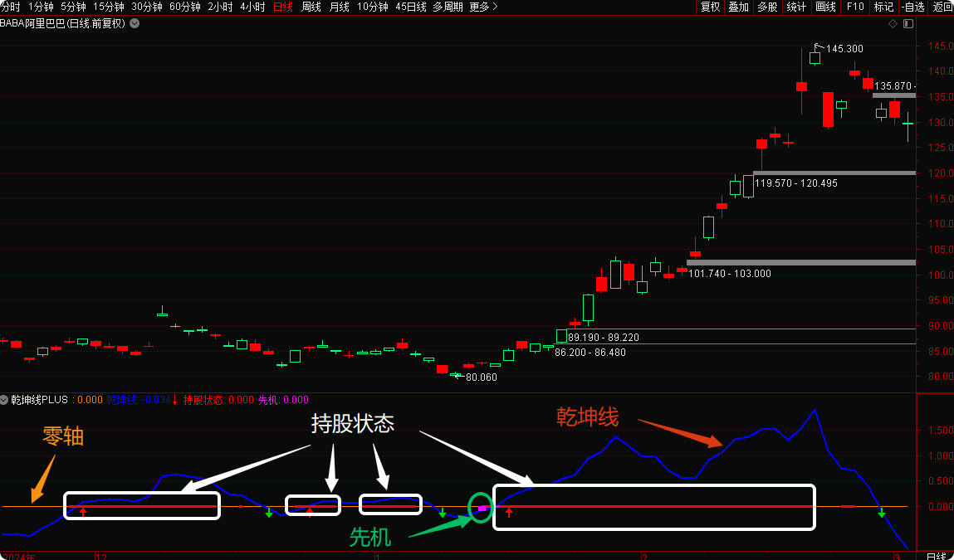
Task: Switch to the 周线 weekly chart
Action: coord(311,7)
